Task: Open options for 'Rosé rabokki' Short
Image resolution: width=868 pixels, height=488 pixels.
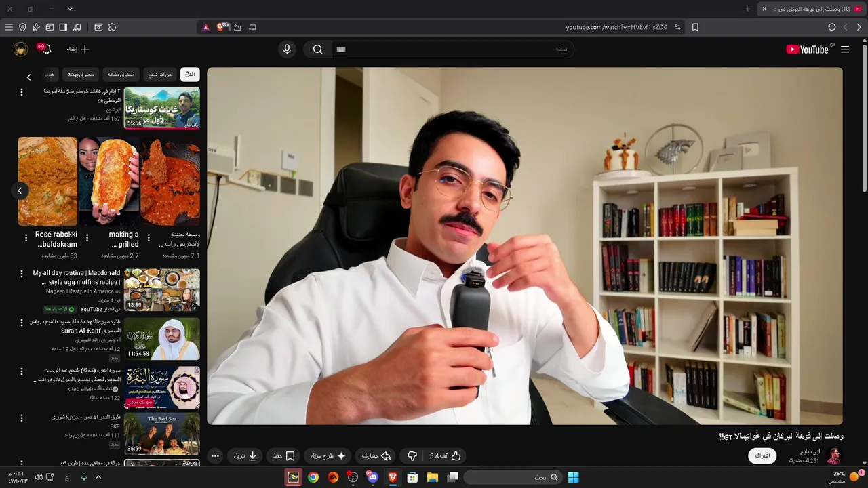Action: (x=26, y=238)
